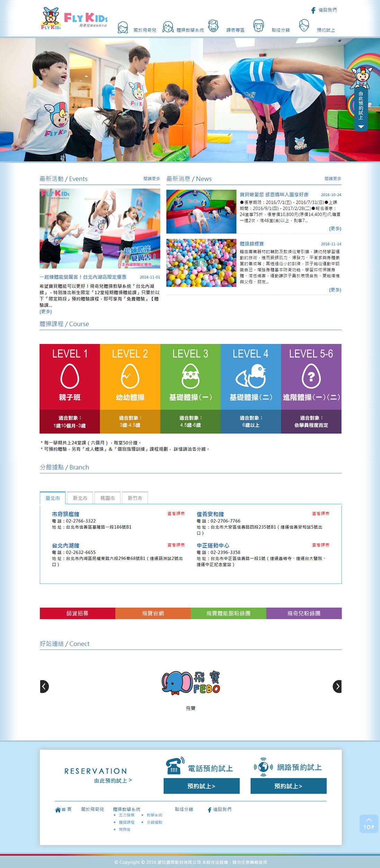Expand the first news item's 更多 link
The image size is (380, 868).
(335, 229)
